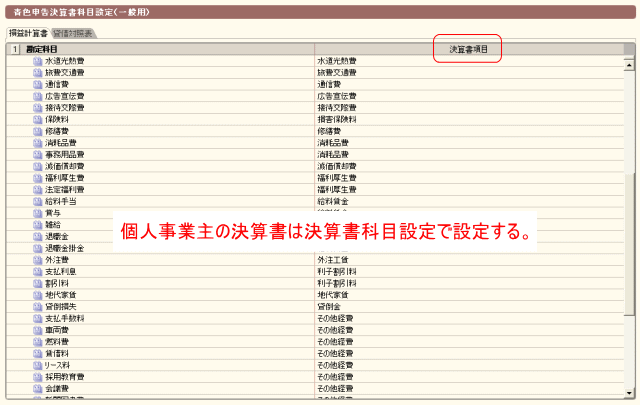Click the account icon beside 水道光熱費

38,61
